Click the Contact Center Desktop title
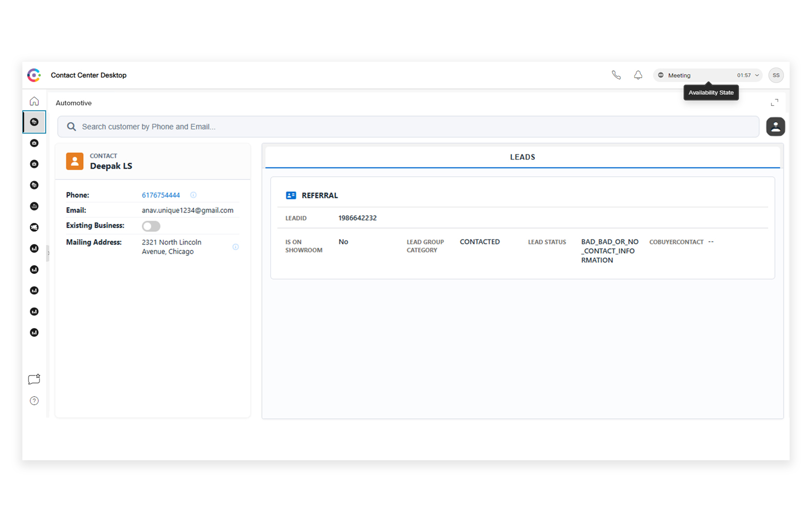Image resolution: width=812 pixels, height=522 pixels. 88,75
